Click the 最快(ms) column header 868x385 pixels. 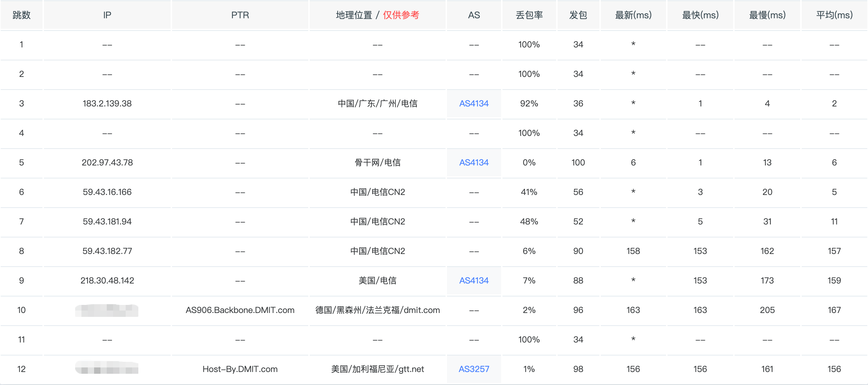[x=700, y=15]
